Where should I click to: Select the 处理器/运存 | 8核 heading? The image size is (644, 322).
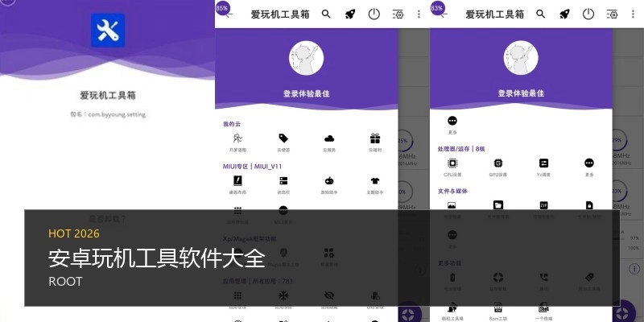coord(461,149)
